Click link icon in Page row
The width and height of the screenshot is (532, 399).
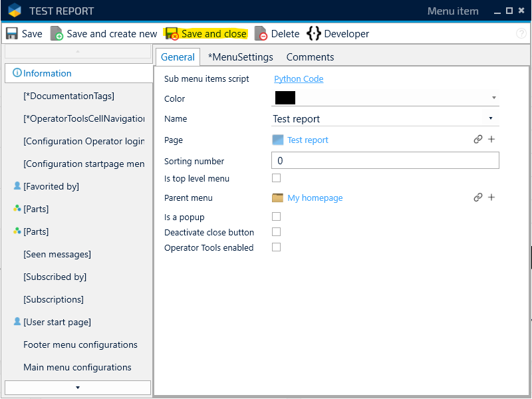pyautogui.click(x=477, y=140)
